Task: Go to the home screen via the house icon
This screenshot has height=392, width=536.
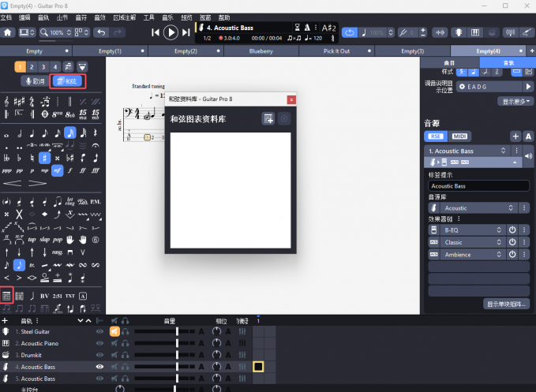Action: pyautogui.click(x=8, y=32)
